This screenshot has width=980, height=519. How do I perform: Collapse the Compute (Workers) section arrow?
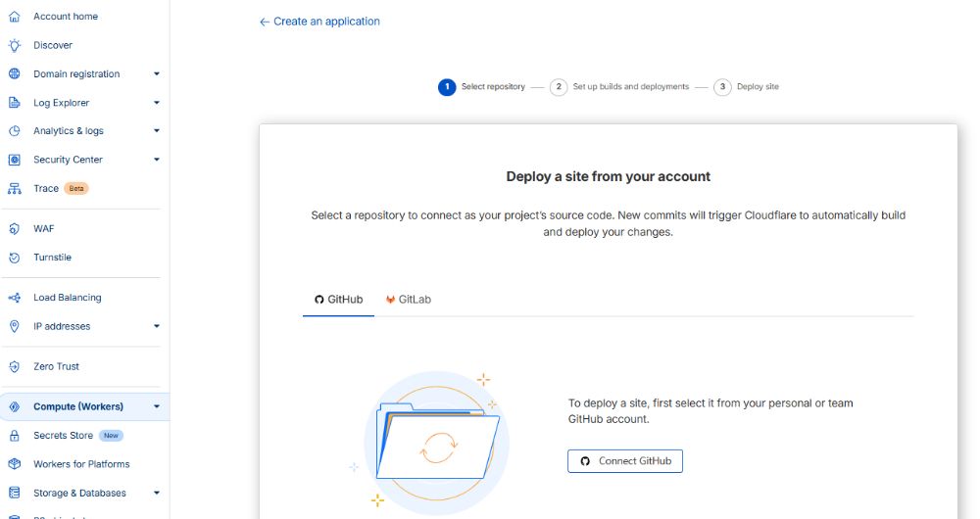157,407
